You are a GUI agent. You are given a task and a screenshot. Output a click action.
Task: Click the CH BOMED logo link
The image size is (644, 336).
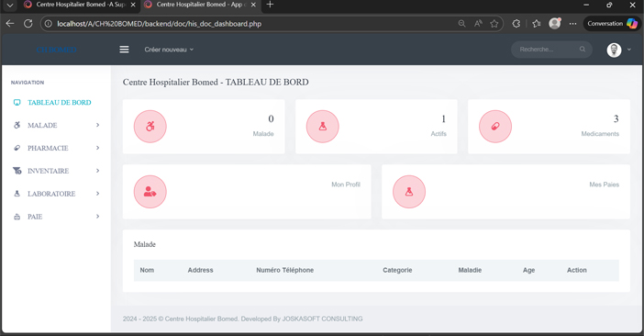[56, 50]
